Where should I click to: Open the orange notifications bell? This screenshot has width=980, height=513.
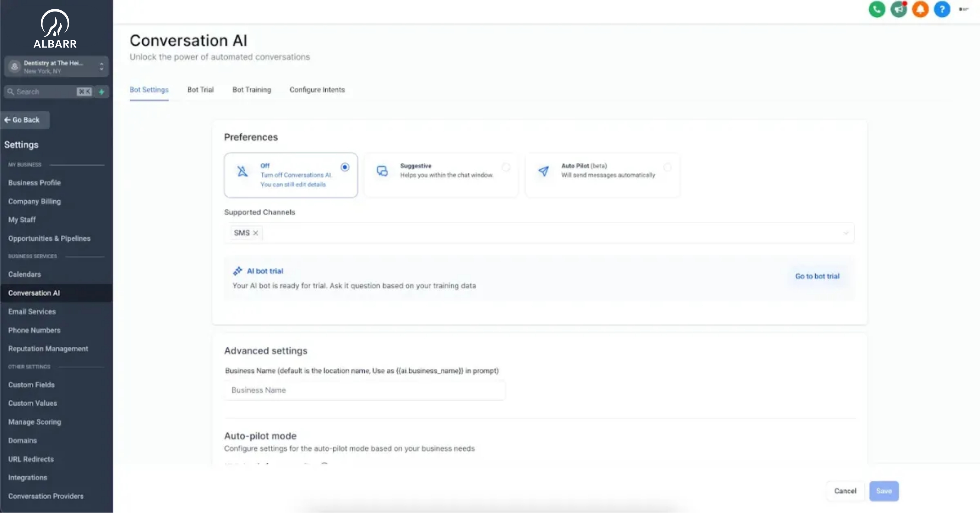[920, 9]
